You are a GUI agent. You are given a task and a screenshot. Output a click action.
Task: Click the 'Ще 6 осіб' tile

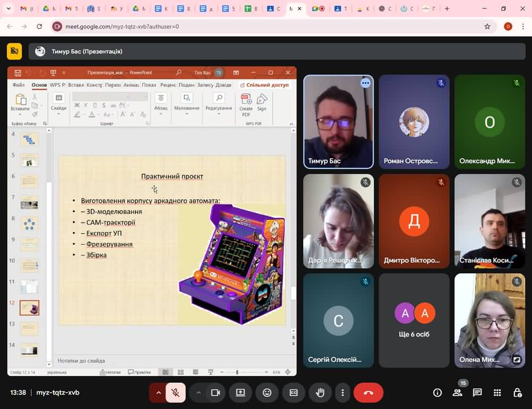click(414, 320)
